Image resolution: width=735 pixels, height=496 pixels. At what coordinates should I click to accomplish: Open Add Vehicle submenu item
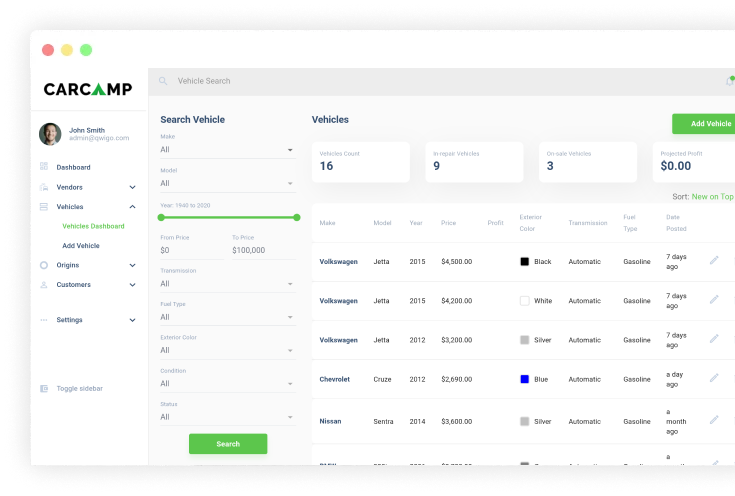(x=81, y=246)
